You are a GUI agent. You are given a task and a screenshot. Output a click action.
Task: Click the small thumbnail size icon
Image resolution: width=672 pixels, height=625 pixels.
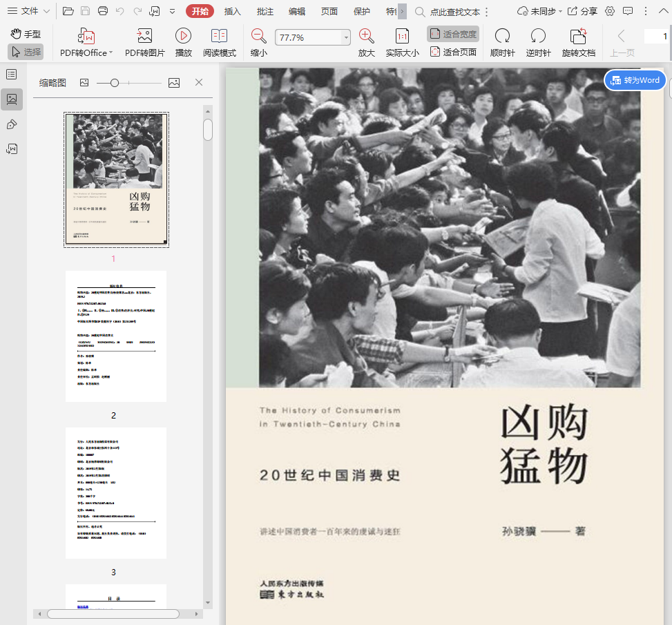point(84,83)
